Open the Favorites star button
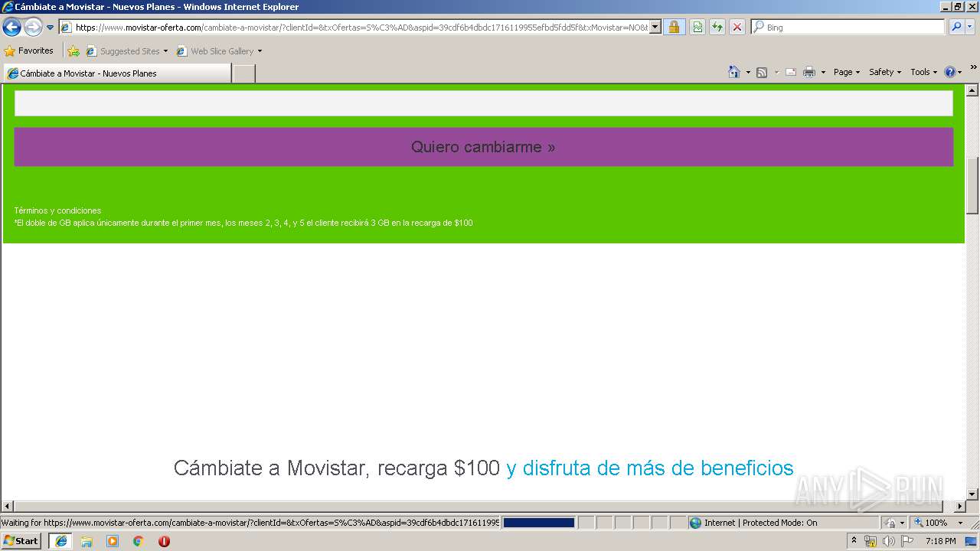 coord(29,51)
